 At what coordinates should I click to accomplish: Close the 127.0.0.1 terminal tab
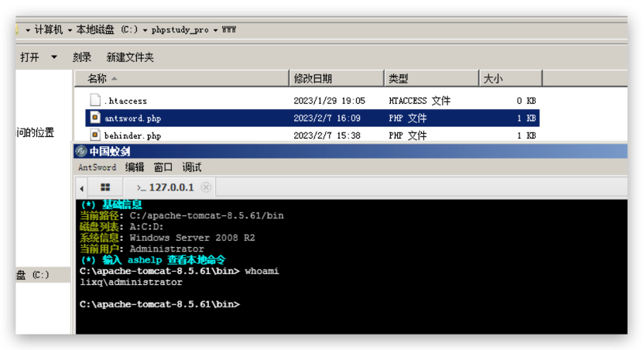coord(206,187)
